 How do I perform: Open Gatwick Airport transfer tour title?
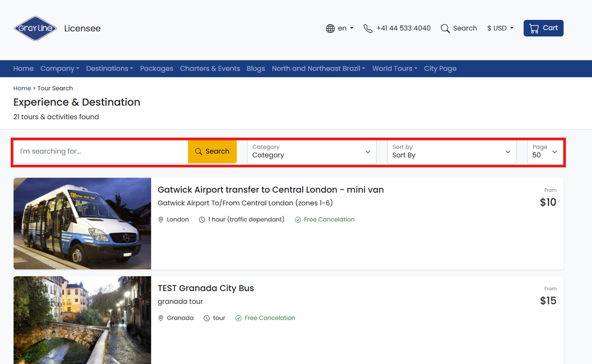(x=271, y=190)
